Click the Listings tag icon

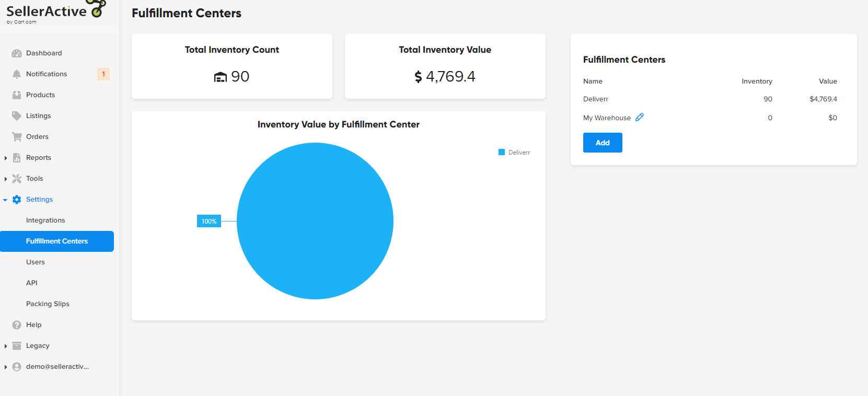pyautogui.click(x=17, y=116)
